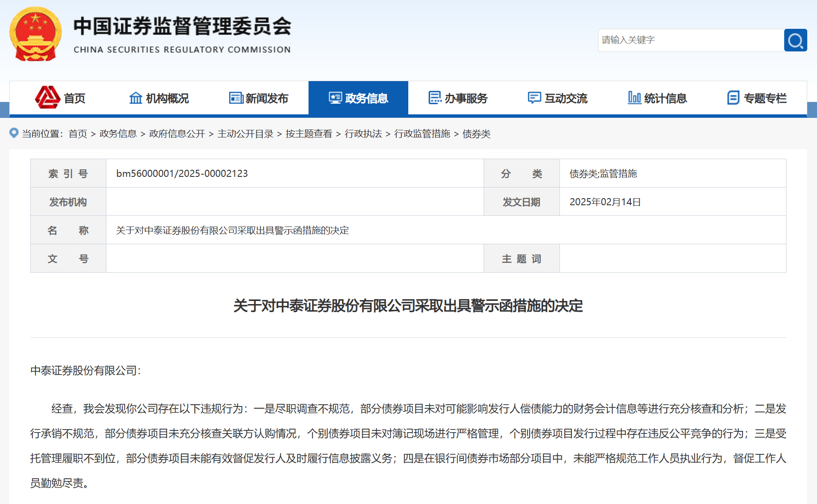817x504 pixels.
Task: Click the 新闻发布 news icon
Action: click(235, 98)
